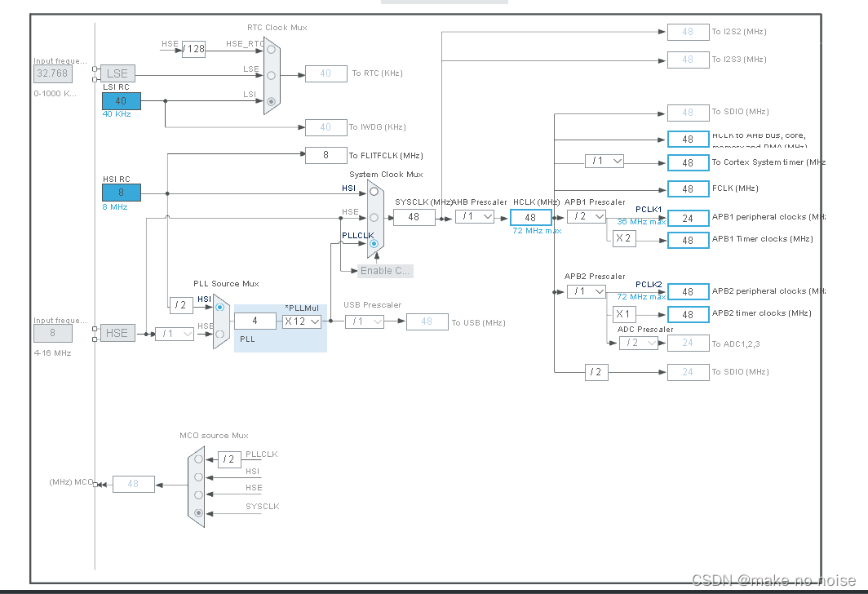
Task: Click the APB2 timer clocks value field
Action: coord(688,314)
